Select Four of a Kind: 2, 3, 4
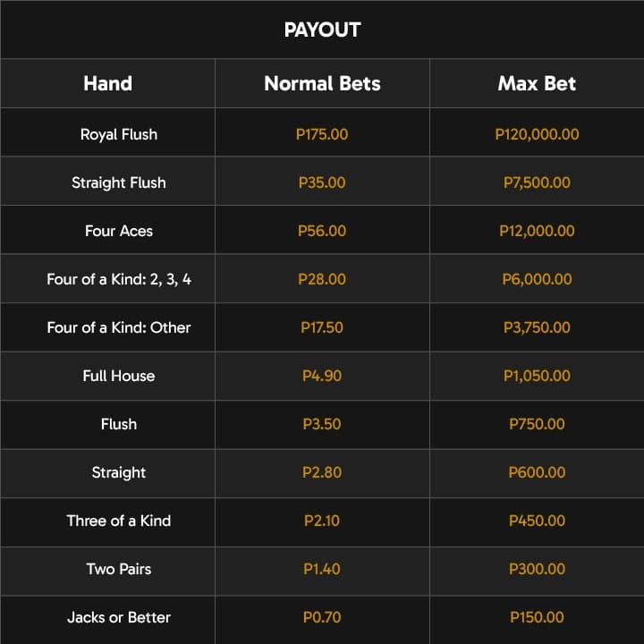The height and width of the screenshot is (644, 644). [119, 279]
